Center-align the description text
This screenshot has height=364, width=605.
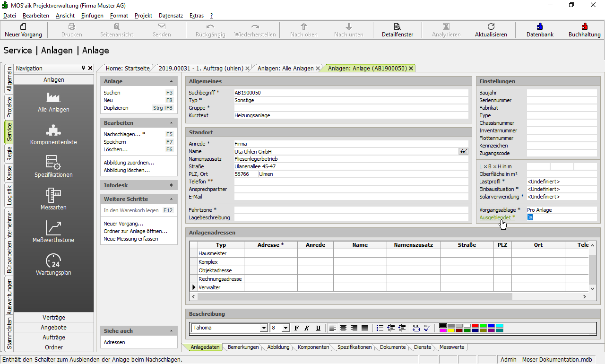[x=343, y=328]
